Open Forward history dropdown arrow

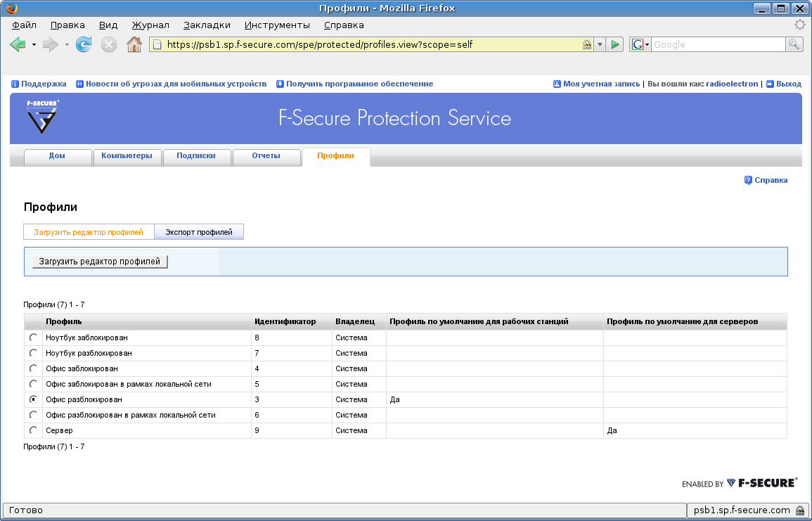point(67,44)
